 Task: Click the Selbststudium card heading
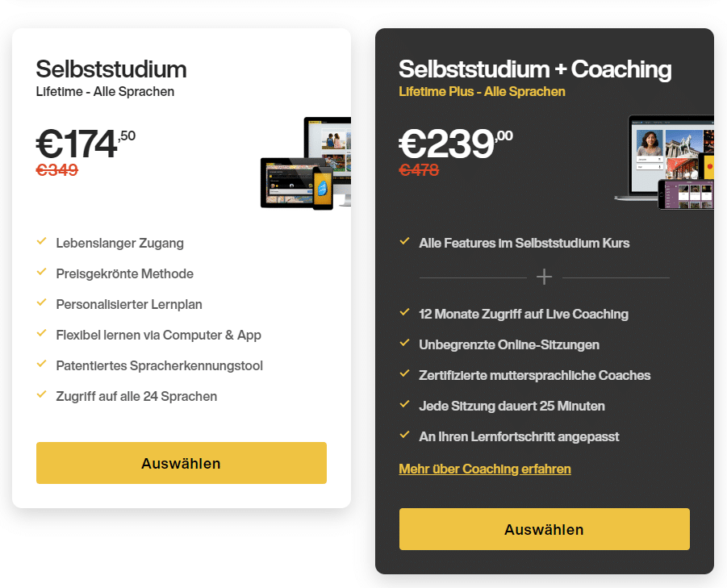[111, 69]
